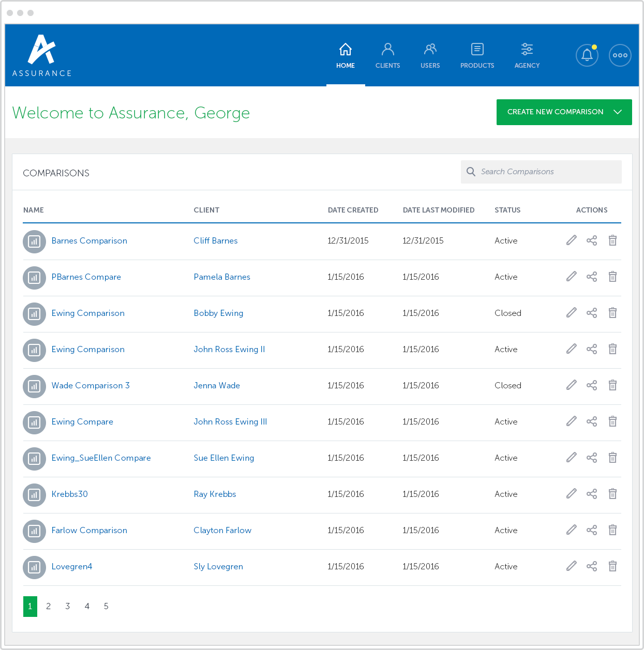Go to page 5
Image resolution: width=644 pixels, height=650 pixels.
(x=106, y=606)
